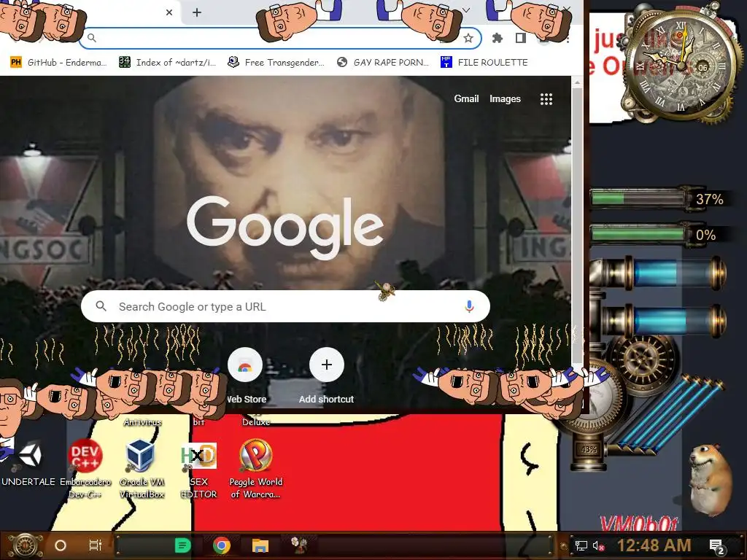Start voice search with microphone icon

pyautogui.click(x=469, y=307)
